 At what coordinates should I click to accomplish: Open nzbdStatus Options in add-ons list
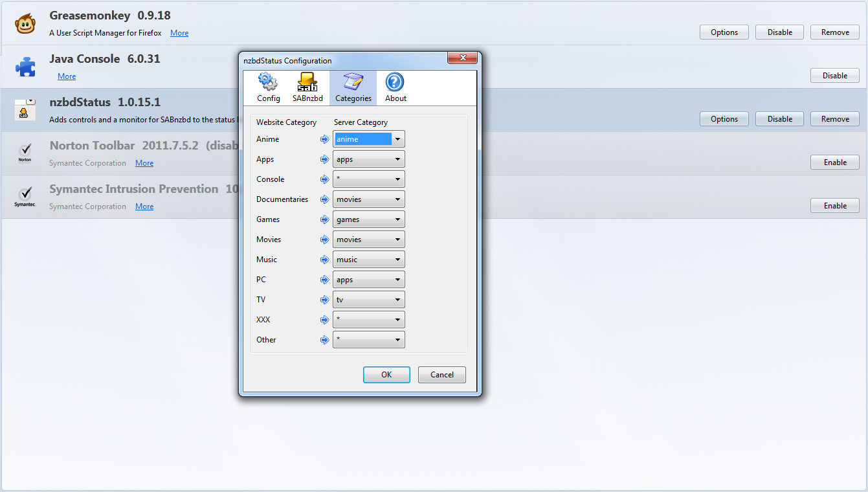click(x=724, y=119)
